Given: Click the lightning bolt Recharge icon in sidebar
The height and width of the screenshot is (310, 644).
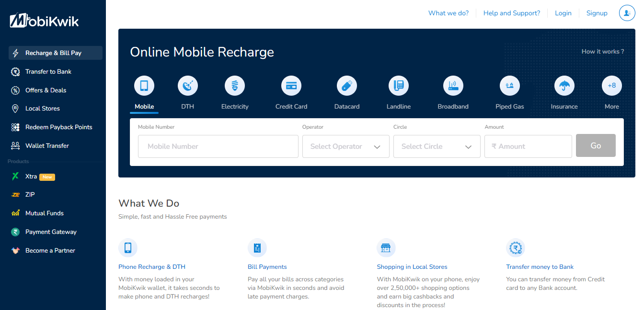Looking at the screenshot, I should click(15, 53).
